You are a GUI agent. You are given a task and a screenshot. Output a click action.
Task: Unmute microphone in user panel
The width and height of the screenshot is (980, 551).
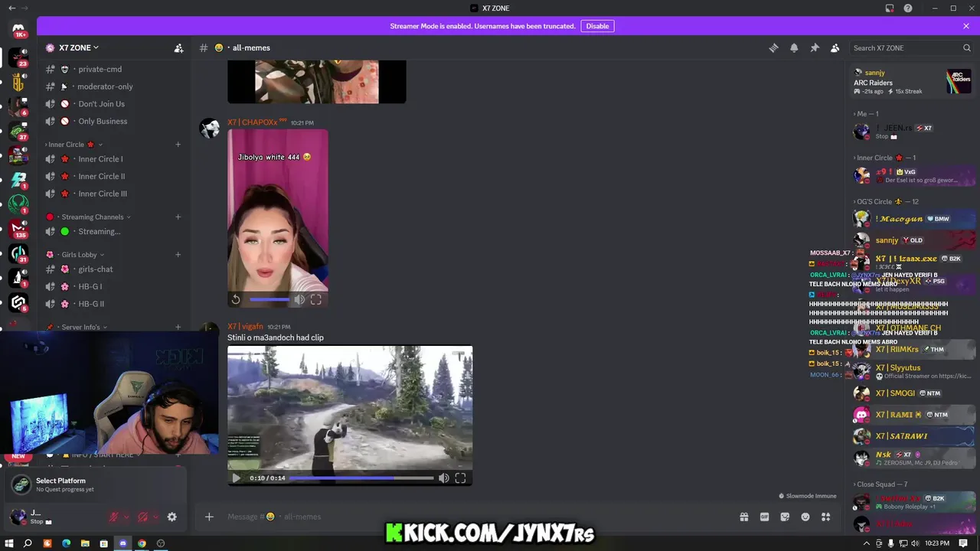113,517
